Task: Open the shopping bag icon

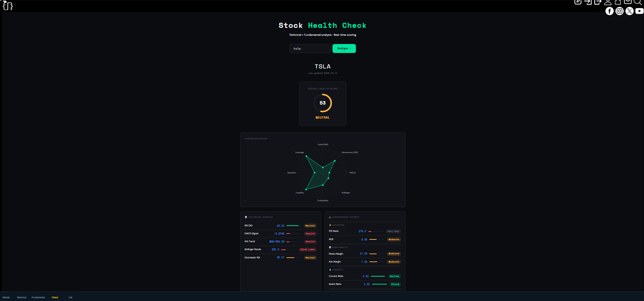Action: pyautogui.click(x=618, y=2)
